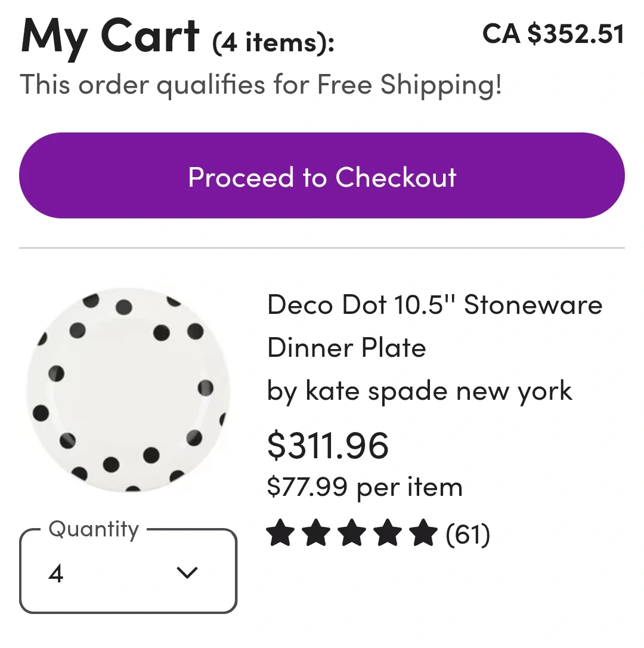View the 61 reviews count

(468, 534)
